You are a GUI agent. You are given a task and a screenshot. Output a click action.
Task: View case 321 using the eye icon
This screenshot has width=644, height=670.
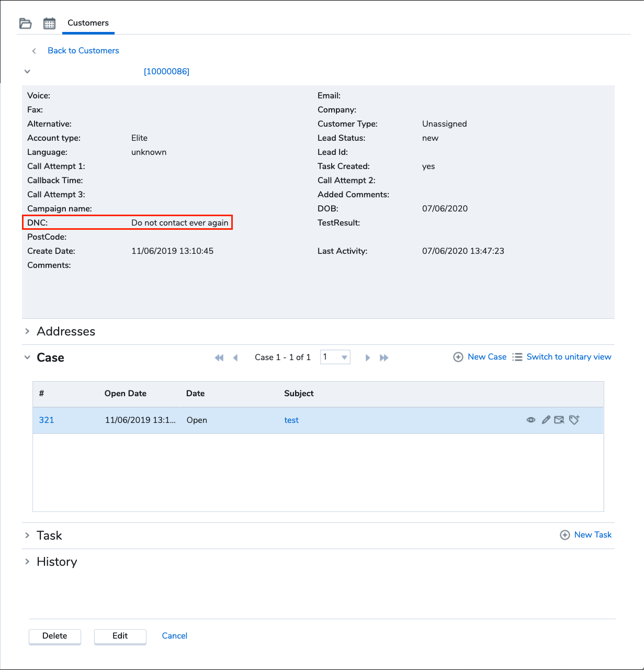531,420
